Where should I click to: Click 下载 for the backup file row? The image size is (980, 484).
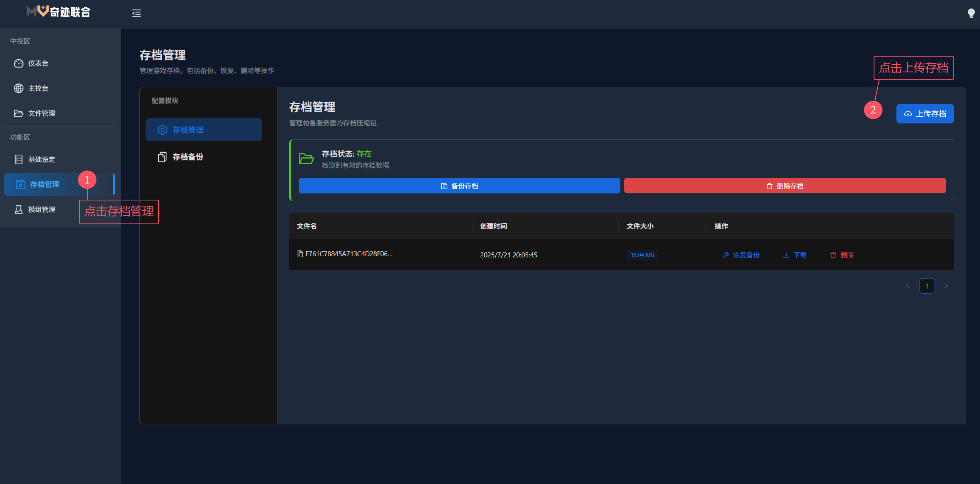795,255
